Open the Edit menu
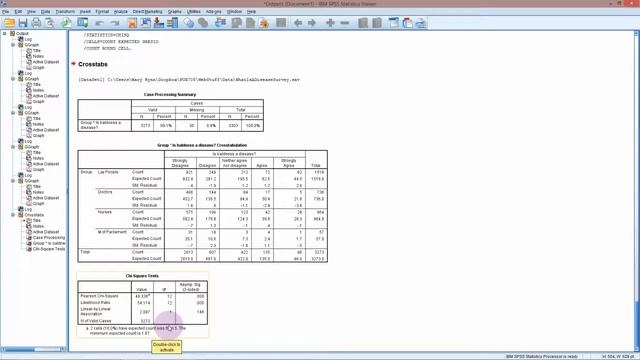The image size is (640, 360). (18, 12)
